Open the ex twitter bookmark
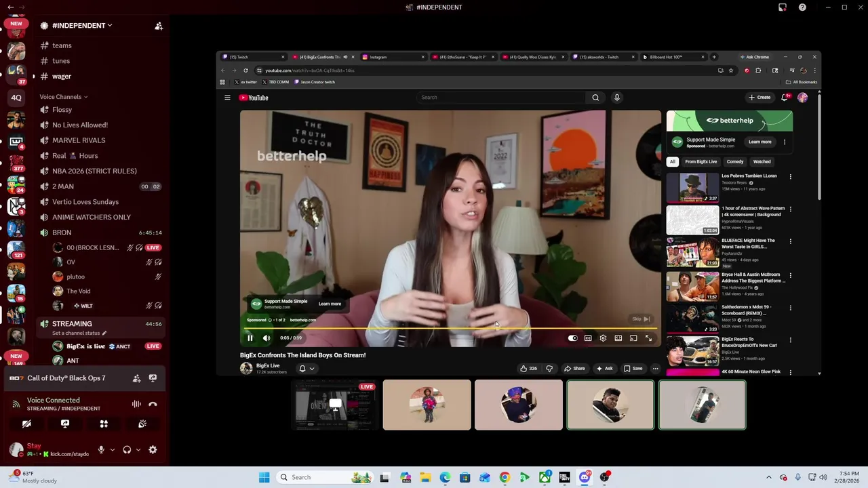The image size is (868, 488). (x=246, y=82)
